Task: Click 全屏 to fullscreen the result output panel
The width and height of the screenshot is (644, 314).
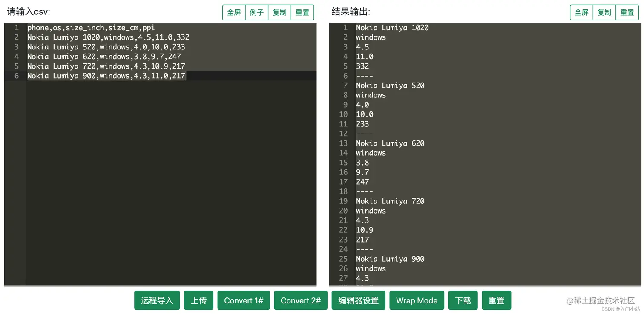Action: click(581, 12)
